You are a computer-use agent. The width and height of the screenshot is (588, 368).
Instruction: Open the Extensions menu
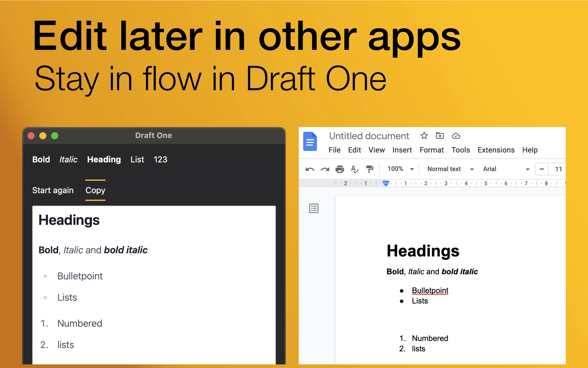click(x=496, y=150)
